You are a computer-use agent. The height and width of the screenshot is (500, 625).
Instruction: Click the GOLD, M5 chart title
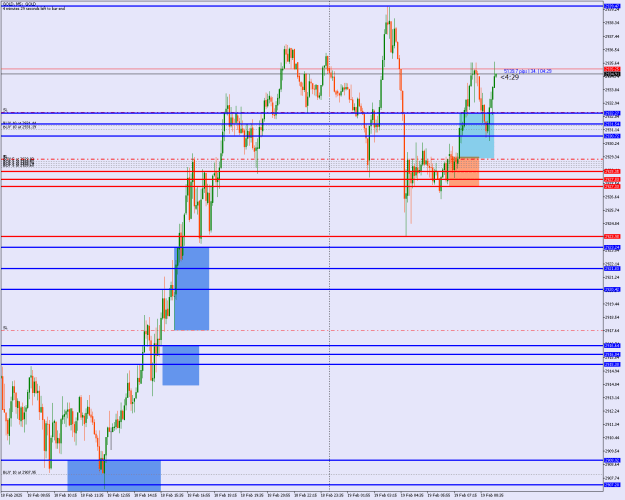click(19, 4)
